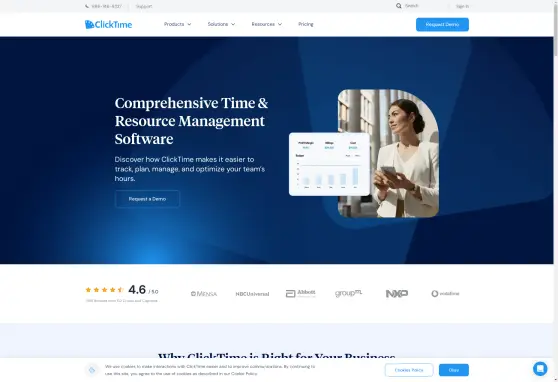Click the search magnifier icon
The image size is (558, 382).
399,6
